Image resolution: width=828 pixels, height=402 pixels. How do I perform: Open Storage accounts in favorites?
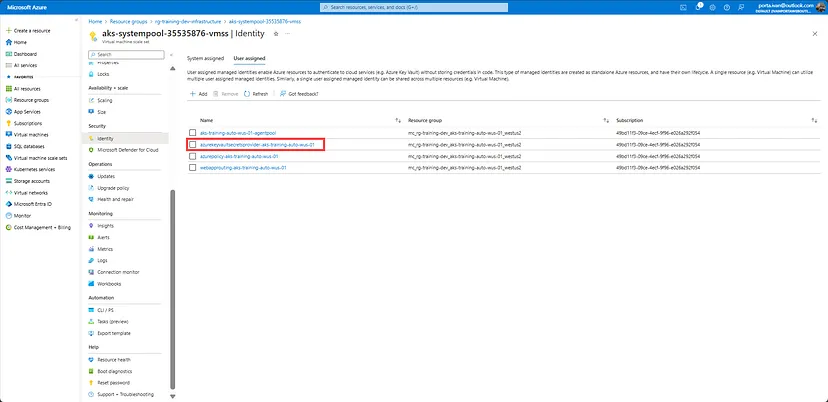[32, 181]
